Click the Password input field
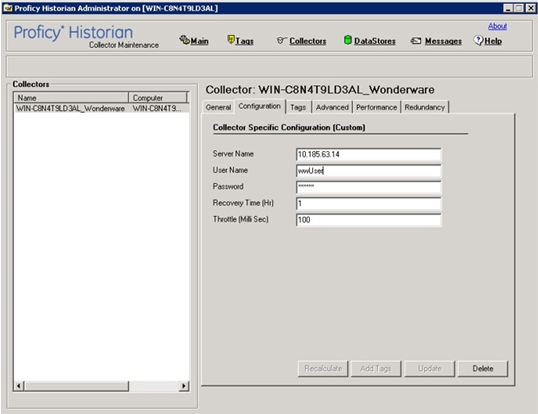The height and width of the screenshot is (414, 538). [369, 187]
